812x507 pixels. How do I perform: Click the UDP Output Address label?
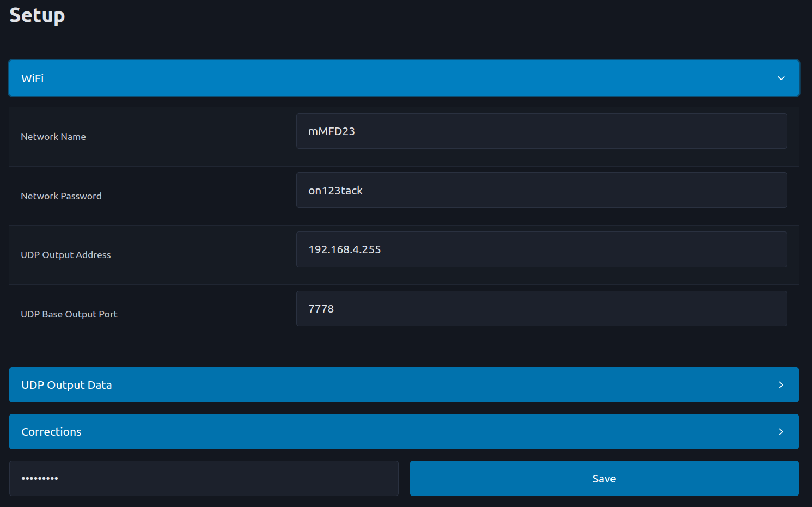[65, 255]
